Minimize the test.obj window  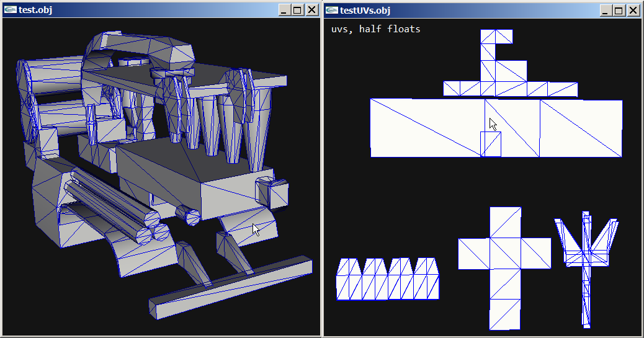285,11
